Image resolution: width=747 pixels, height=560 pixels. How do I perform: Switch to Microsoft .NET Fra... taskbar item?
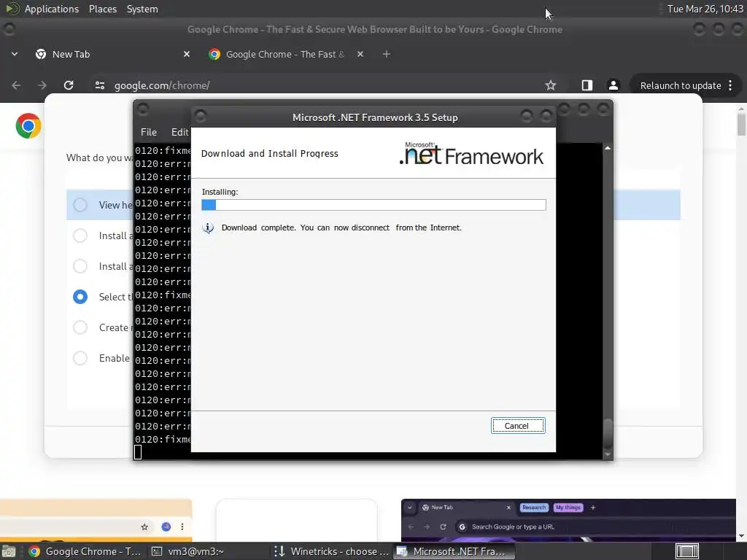(x=454, y=551)
